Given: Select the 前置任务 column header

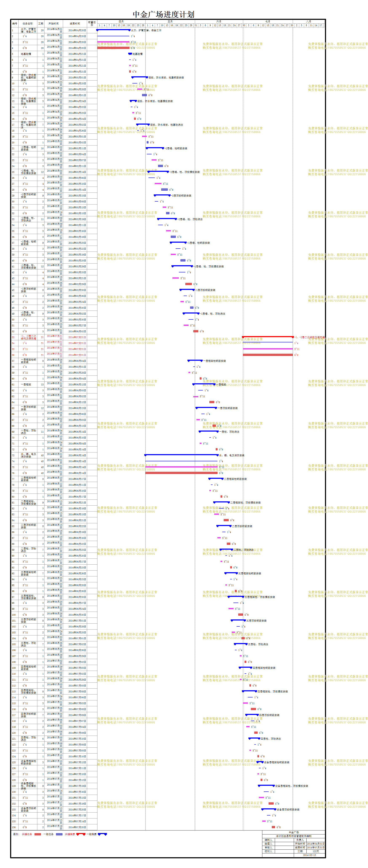Looking at the screenshot, I should click(92, 24).
